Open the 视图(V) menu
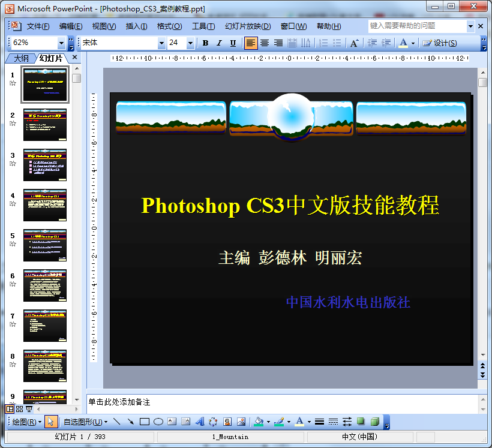This screenshot has height=448, width=492. pyautogui.click(x=104, y=26)
